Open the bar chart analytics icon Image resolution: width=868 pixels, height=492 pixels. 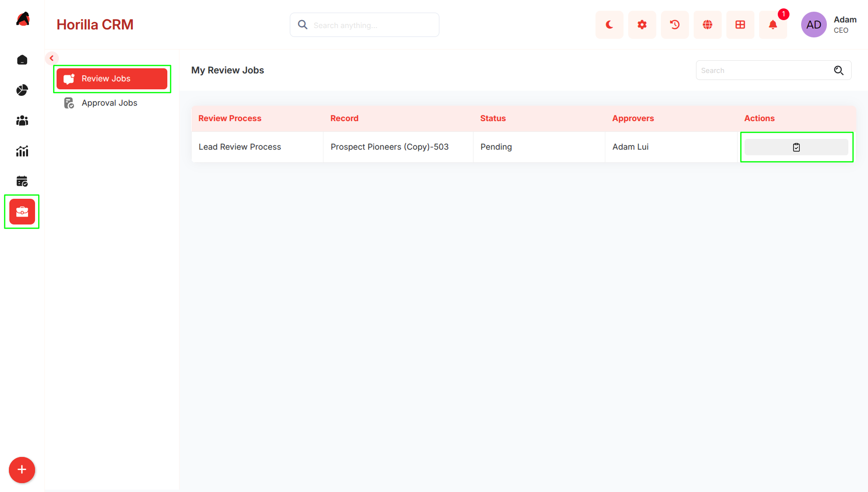(22, 151)
